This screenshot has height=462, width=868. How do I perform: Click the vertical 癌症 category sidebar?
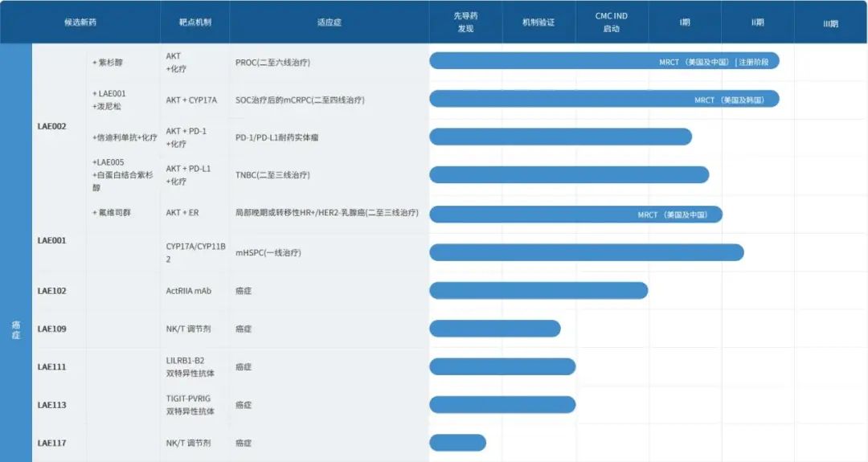[16, 329]
